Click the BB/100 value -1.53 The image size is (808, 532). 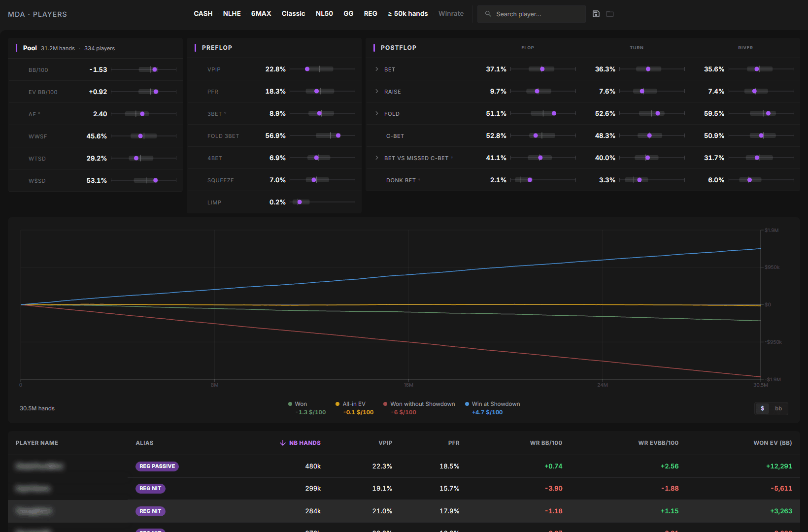(x=98, y=70)
